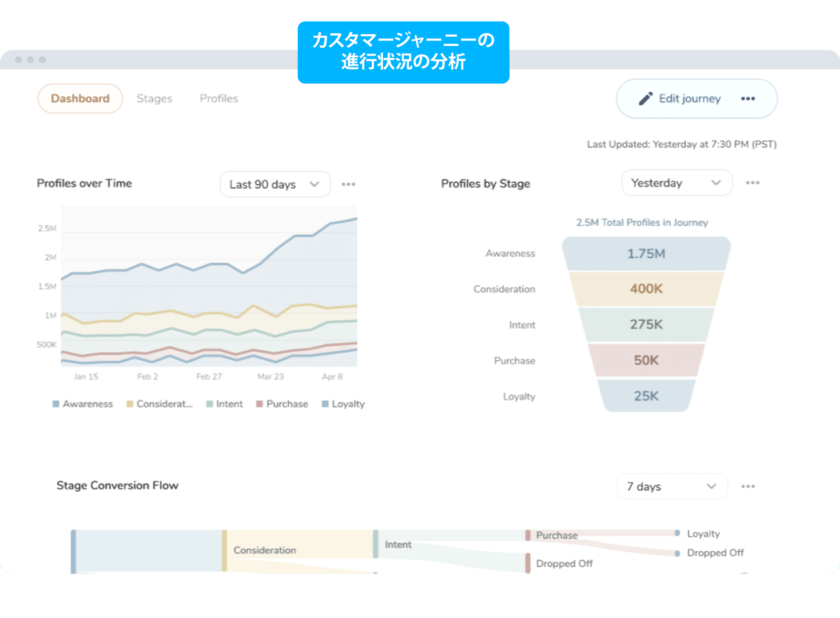Toggle the Awareness legend series

82,404
